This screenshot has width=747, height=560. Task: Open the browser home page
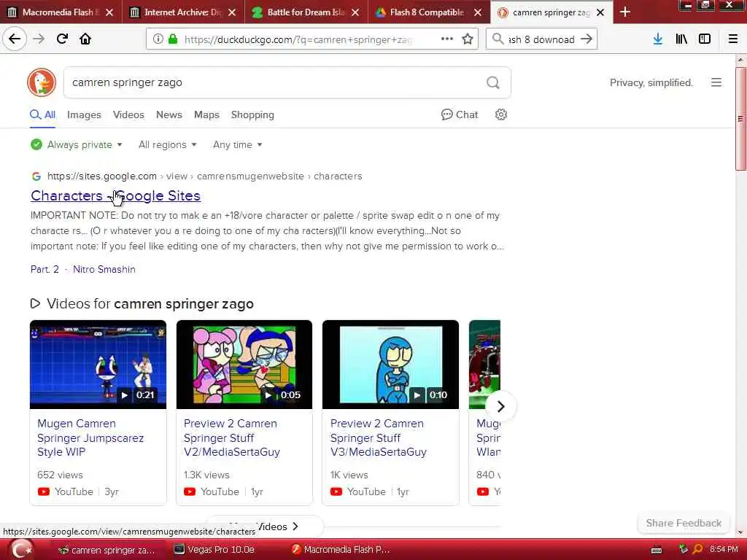pos(85,39)
